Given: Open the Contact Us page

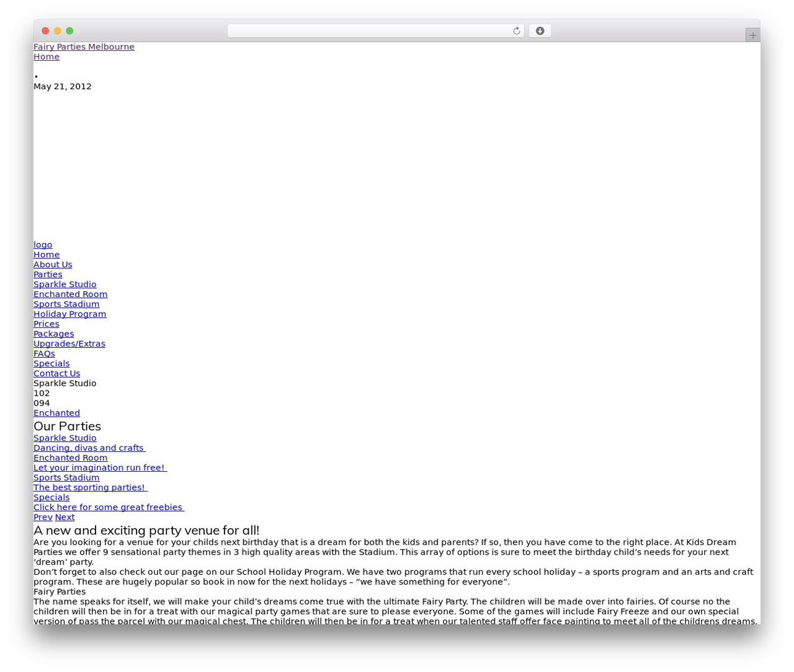Looking at the screenshot, I should (x=57, y=374).
